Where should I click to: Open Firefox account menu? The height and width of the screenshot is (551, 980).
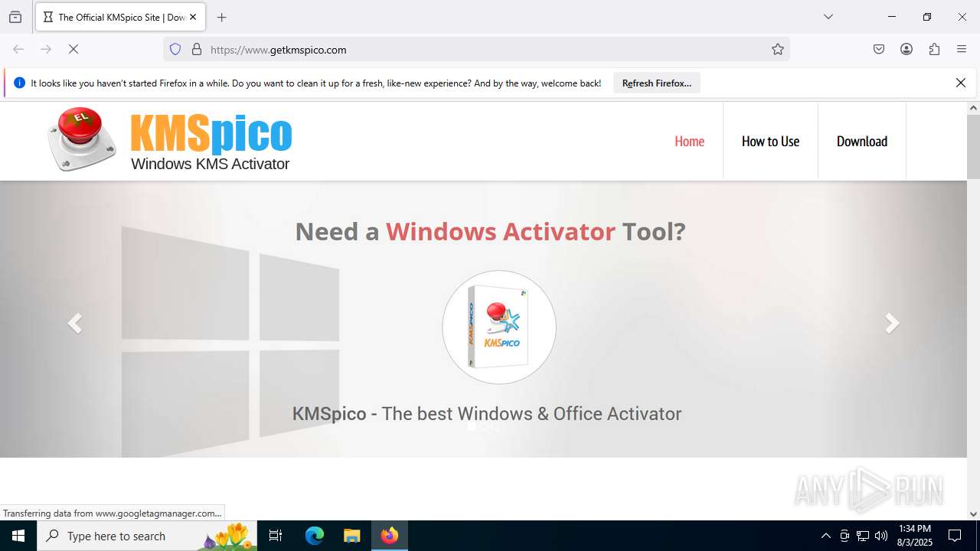[906, 49]
